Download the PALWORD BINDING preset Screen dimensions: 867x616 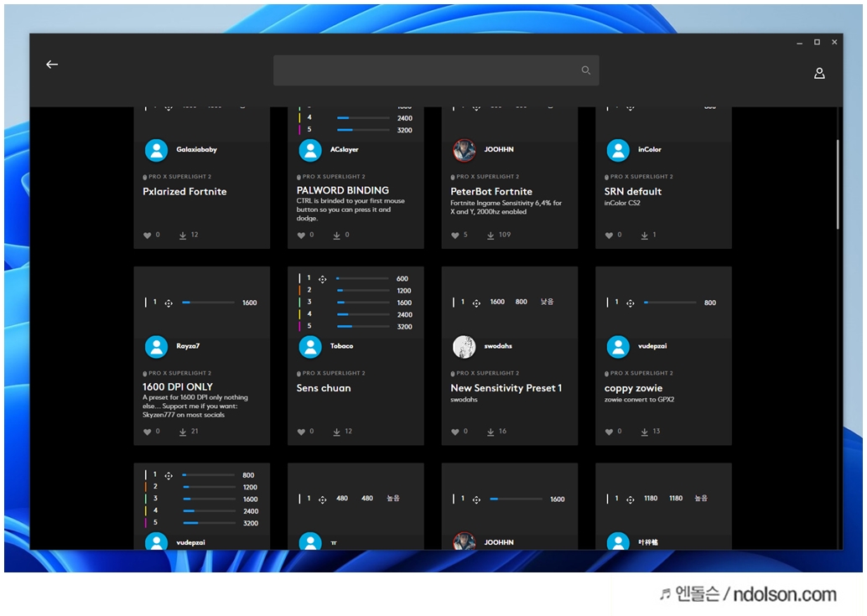tap(336, 236)
